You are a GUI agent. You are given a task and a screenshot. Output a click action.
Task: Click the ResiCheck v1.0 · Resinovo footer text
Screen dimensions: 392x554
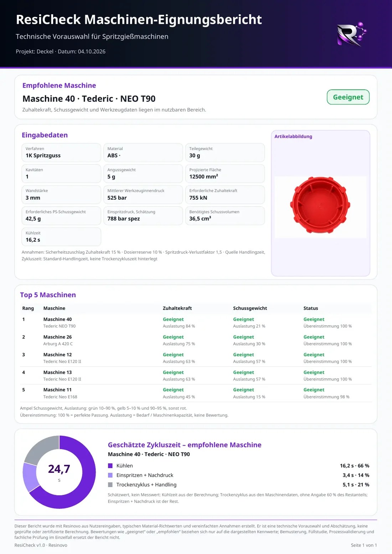(x=41, y=545)
